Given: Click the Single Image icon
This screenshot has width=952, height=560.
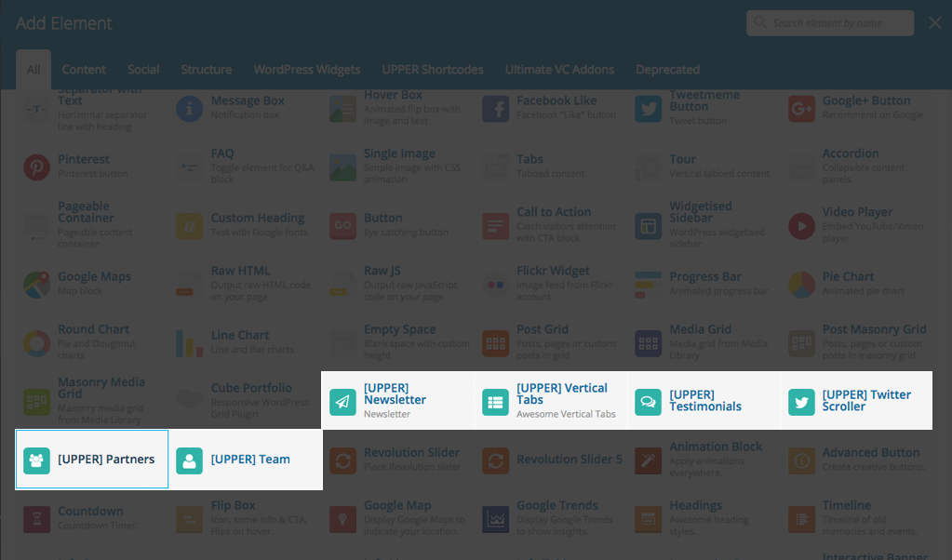Looking at the screenshot, I should (342, 167).
